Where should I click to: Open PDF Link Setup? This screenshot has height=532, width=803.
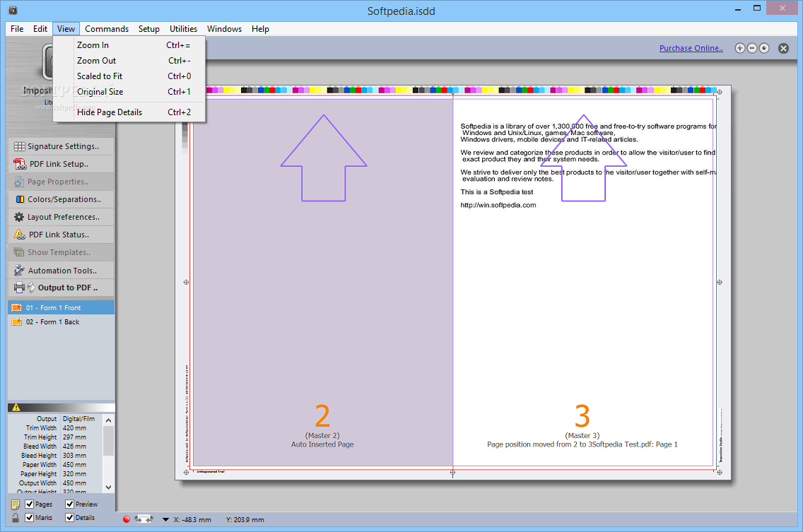(x=61, y=164)
